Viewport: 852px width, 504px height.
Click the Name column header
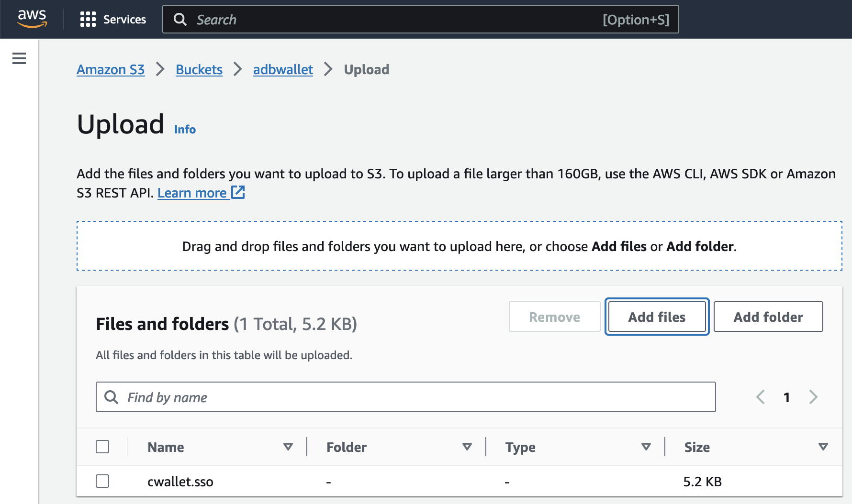(166, 447)
